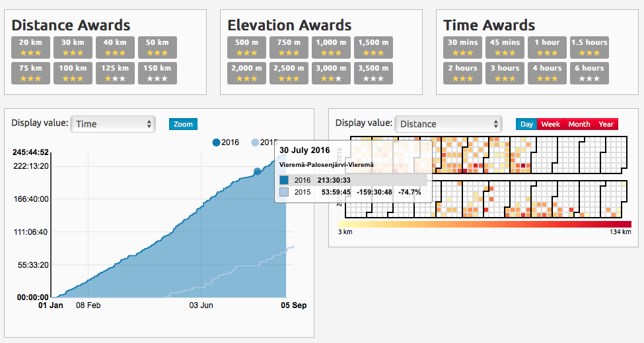Click the 500 m elevation award badge
This screenshot has width=644, height=343.
(x=246, y=47)
